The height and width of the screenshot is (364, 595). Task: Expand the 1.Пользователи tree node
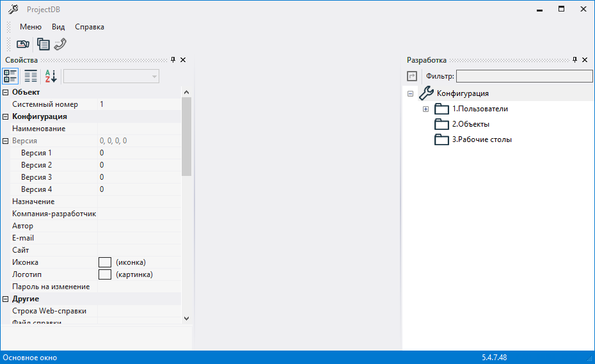point(425,109)
